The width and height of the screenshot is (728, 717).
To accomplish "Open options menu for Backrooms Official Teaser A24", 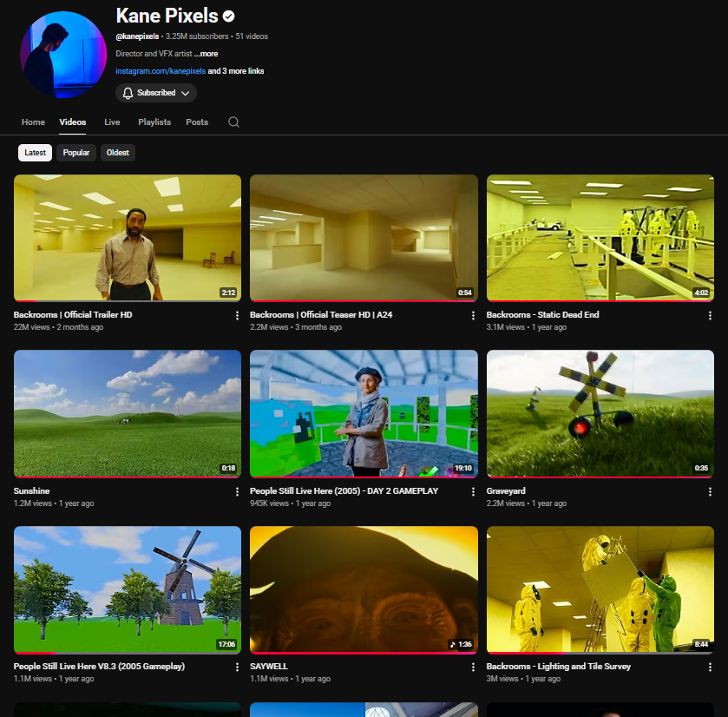I will 473,316.
